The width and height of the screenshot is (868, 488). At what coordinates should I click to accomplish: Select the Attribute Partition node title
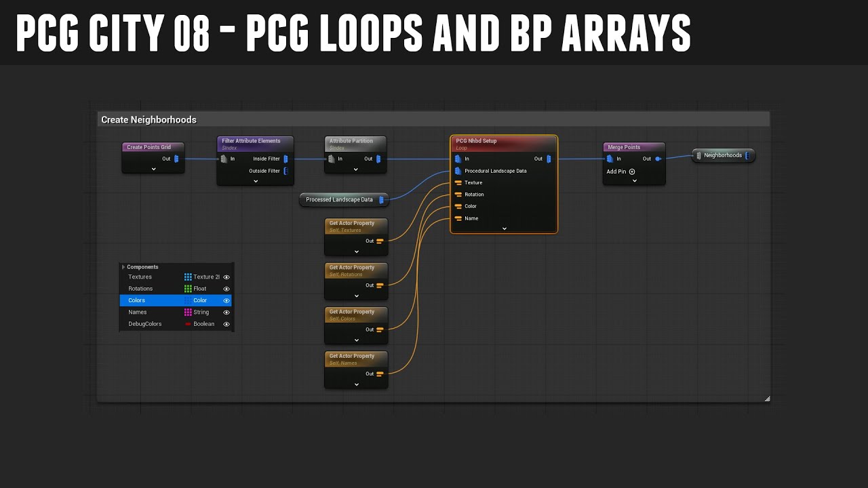(x=351, y=141)
